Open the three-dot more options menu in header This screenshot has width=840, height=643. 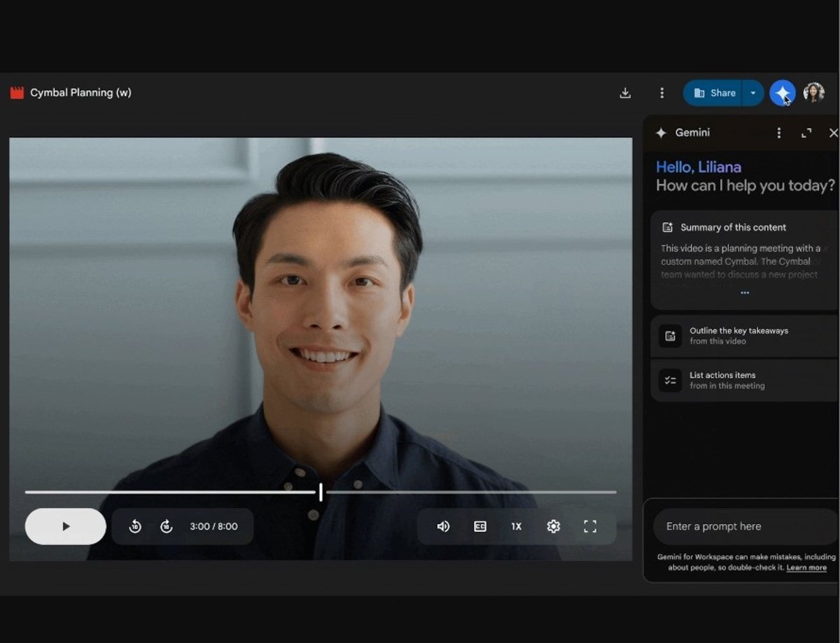661,93
